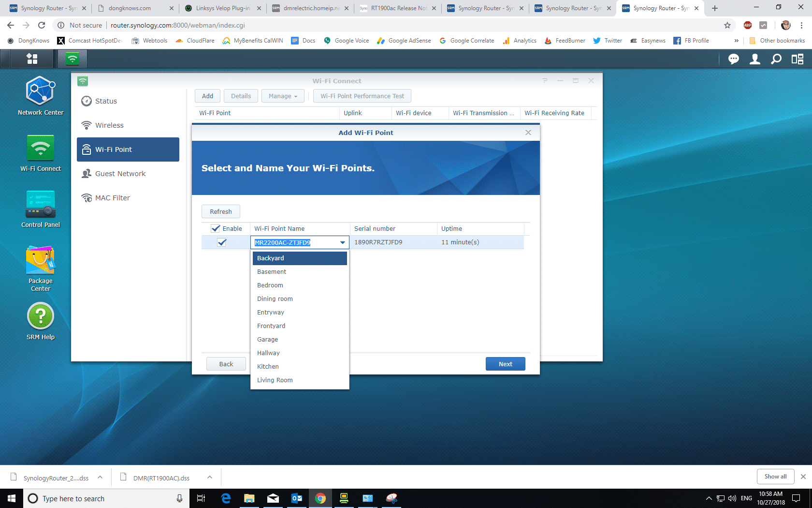Open the Control Panel desktop icon
Screen dimensions: 812x508
click(x=41, y=205)
